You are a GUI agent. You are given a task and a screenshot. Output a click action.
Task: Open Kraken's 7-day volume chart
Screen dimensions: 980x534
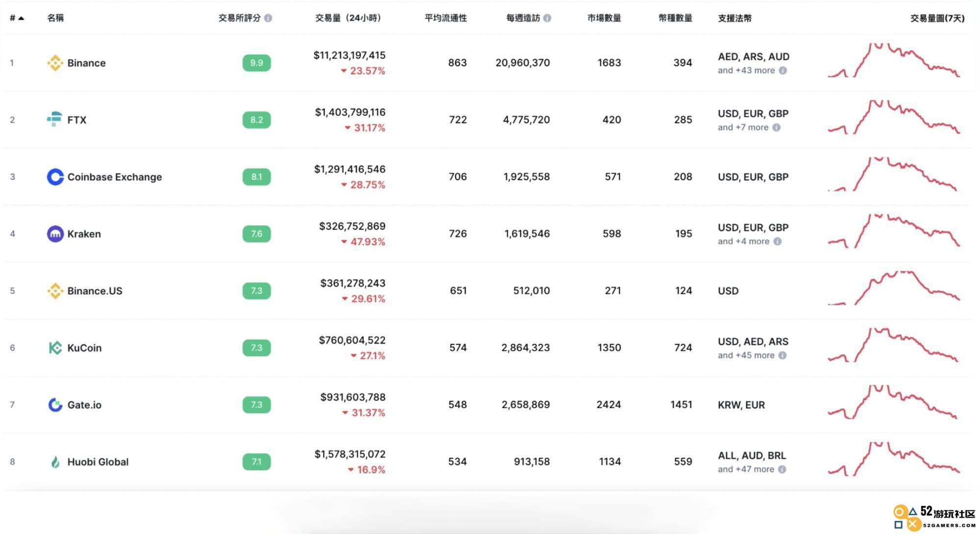click(x=894, y=231)
